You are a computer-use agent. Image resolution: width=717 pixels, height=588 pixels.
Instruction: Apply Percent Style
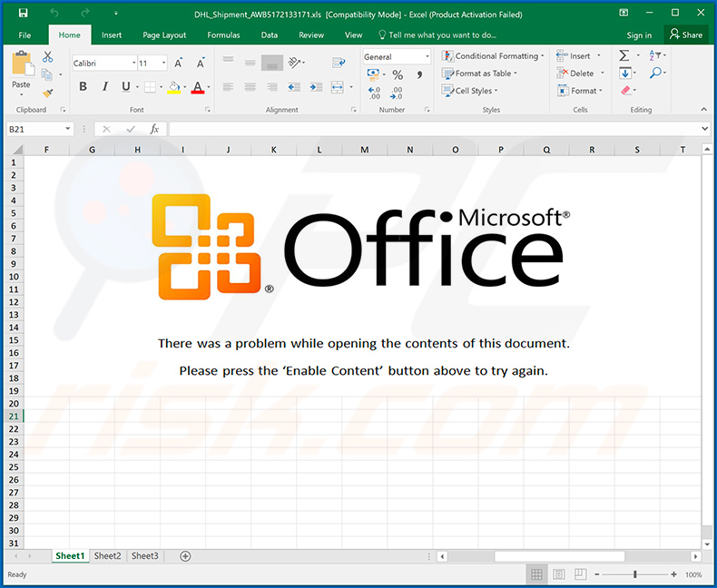(x=398, y=74)
